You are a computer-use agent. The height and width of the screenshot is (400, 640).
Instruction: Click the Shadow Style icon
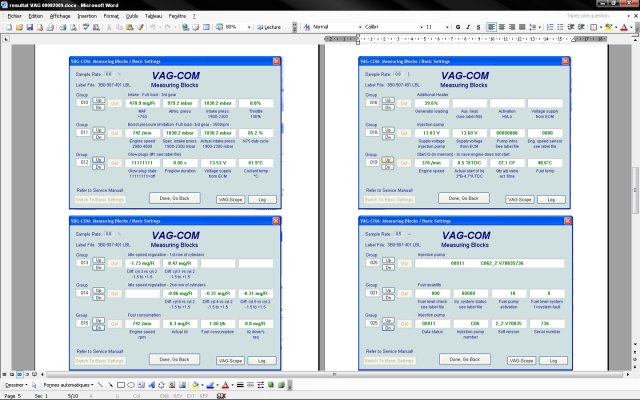[271, 385]
